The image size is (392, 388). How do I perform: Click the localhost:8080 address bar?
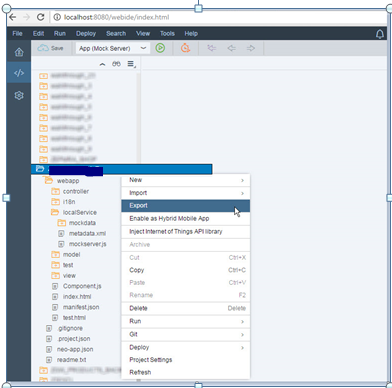[117, 17]
